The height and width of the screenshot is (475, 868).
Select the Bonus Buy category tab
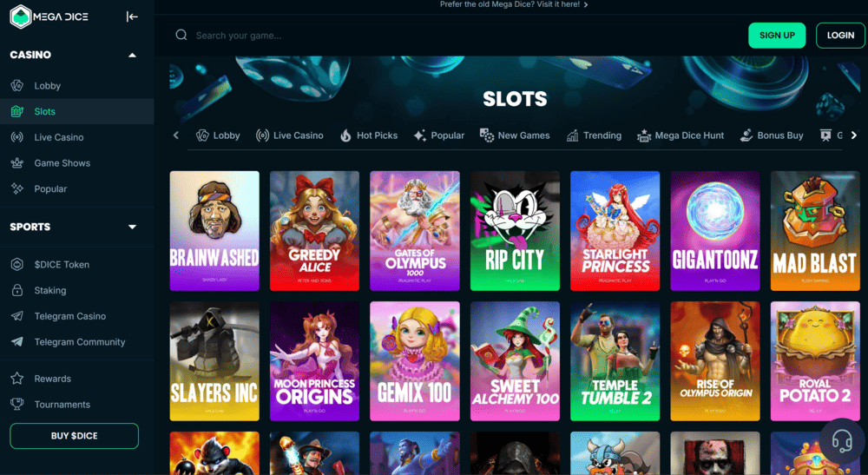coord(772,135)
